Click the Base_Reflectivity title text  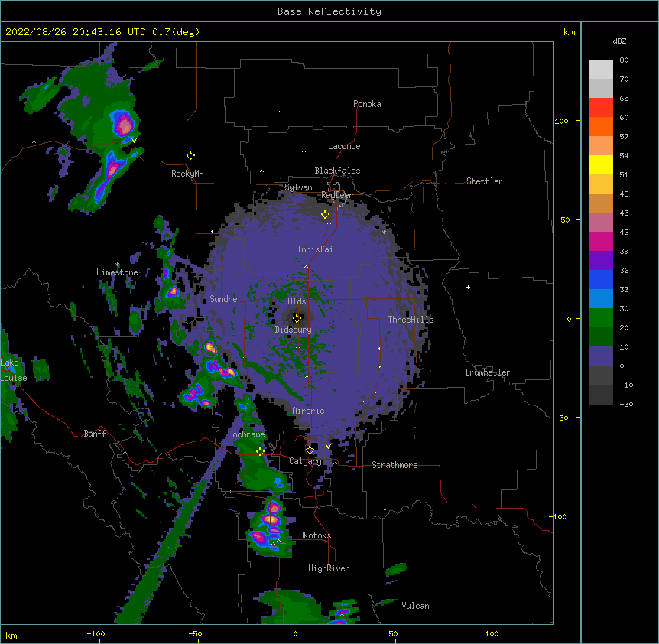pos(329,11)
